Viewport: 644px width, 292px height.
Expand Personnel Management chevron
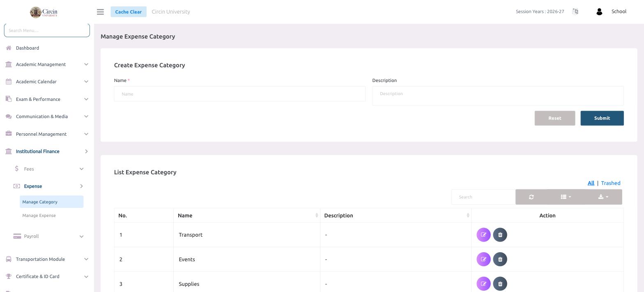[x=86, y=134]
